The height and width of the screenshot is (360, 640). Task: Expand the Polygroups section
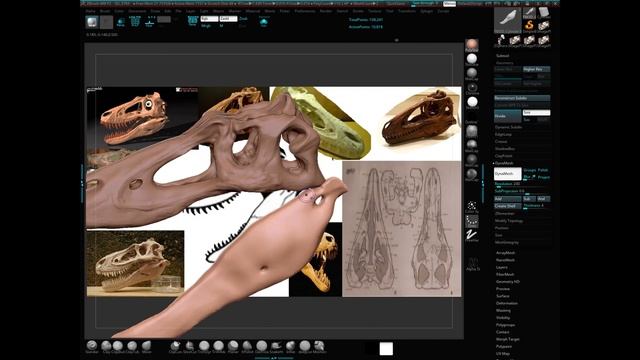coord(505,325)
